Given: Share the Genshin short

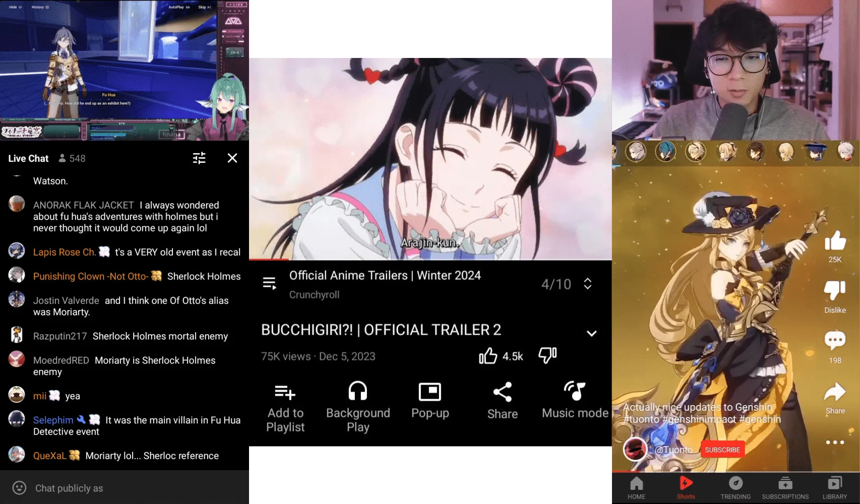Looking at the screenshot, I should [835, 393].
